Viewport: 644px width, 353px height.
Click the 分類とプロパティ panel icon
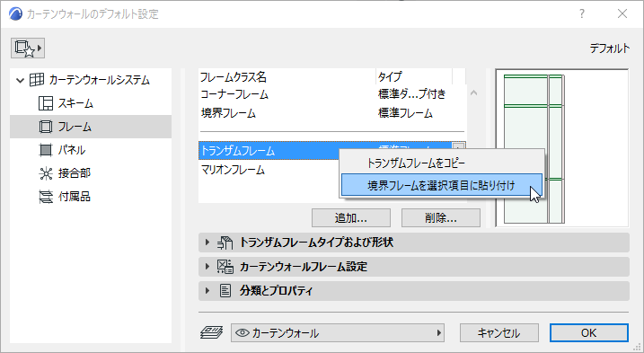pos(225,291)
